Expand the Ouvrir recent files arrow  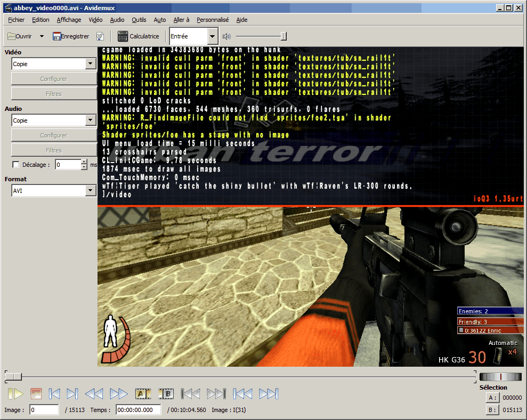[x=42, y=36]
